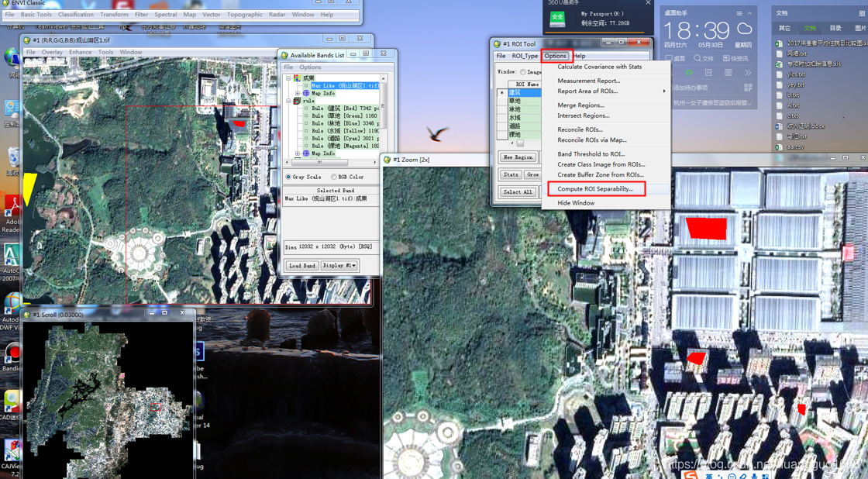The height and width of the screenshot is (479, 868).
Task: Collapse the 成果 tree node
Action: 288,78
